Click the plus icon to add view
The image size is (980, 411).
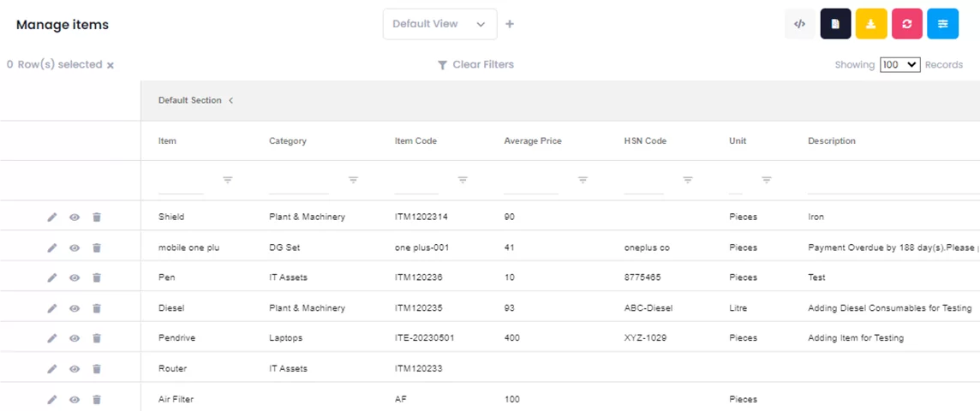coord(510,24)
